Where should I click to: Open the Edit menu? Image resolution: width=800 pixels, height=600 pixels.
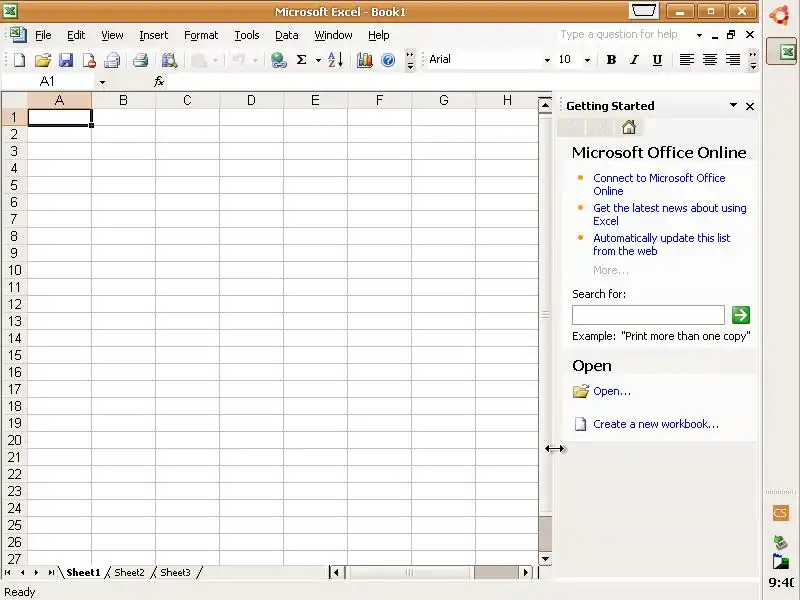pos(76,35)
